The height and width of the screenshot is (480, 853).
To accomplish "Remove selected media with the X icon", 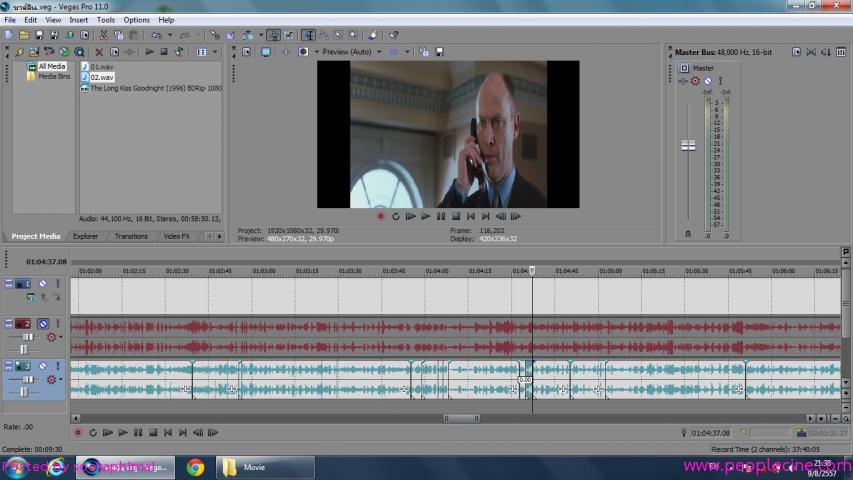I will (x=99, y=52).
